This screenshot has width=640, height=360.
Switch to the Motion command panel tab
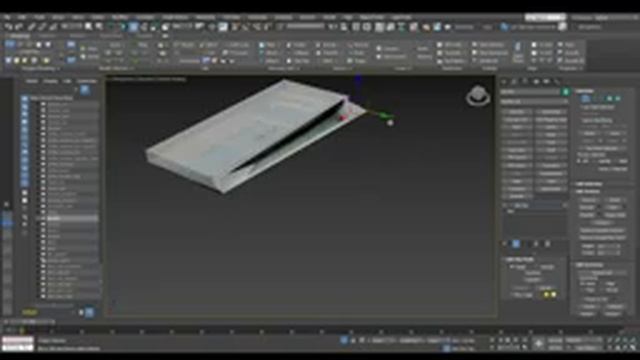pos(536,82)
